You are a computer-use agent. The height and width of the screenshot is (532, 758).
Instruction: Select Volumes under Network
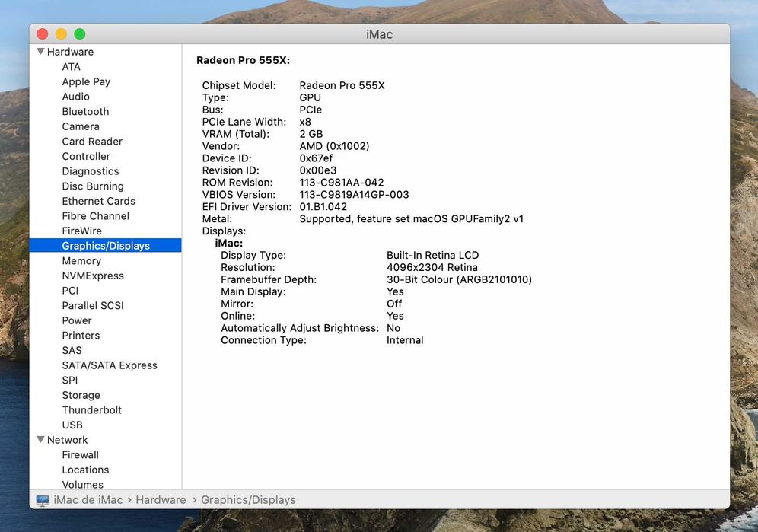pos(82,485)
